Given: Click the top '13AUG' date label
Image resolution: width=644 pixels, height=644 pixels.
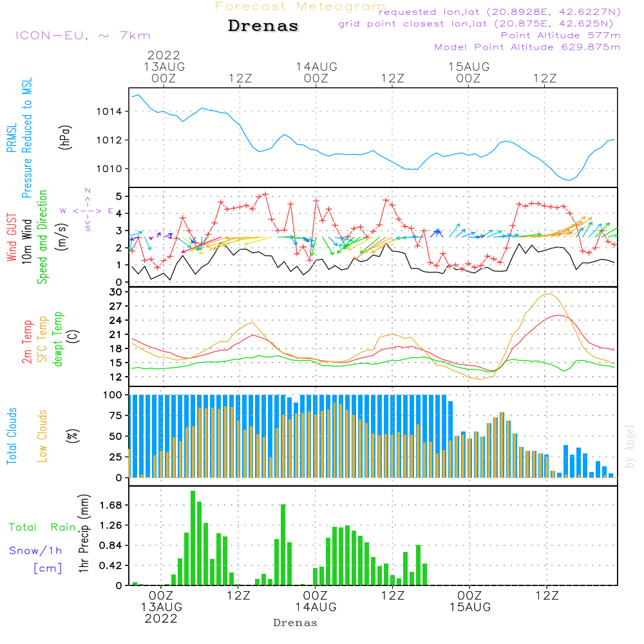Looking at the screenshot, I should [x=164, y=66].
